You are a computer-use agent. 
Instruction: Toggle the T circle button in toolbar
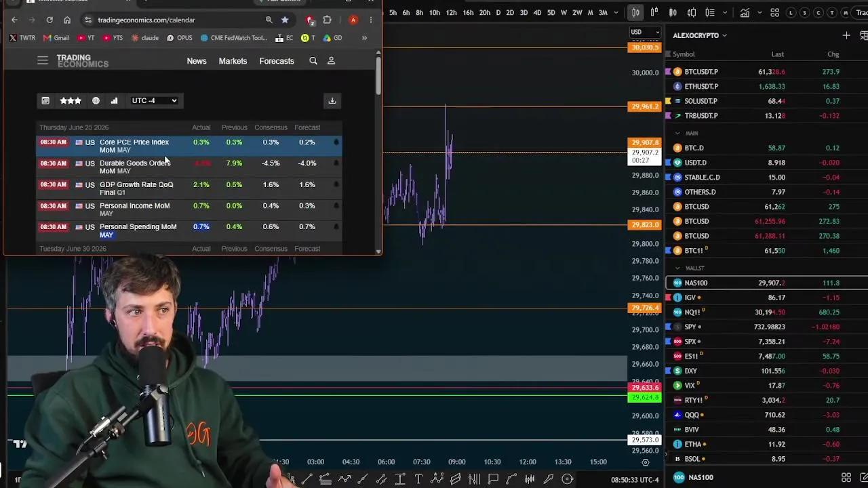832,12
